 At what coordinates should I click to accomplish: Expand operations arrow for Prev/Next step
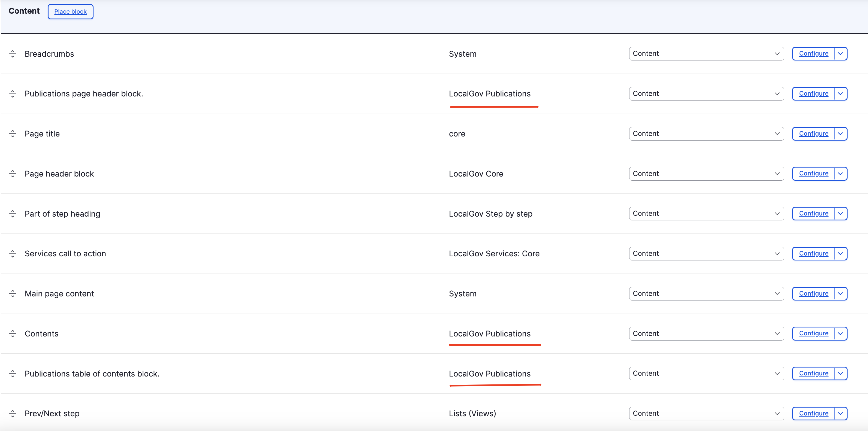tap(840, 414)
